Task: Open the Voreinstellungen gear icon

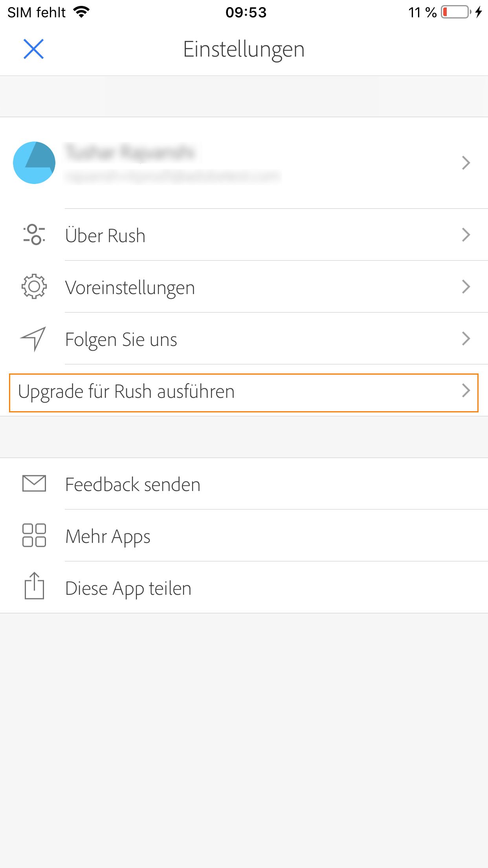Action: 34,287
